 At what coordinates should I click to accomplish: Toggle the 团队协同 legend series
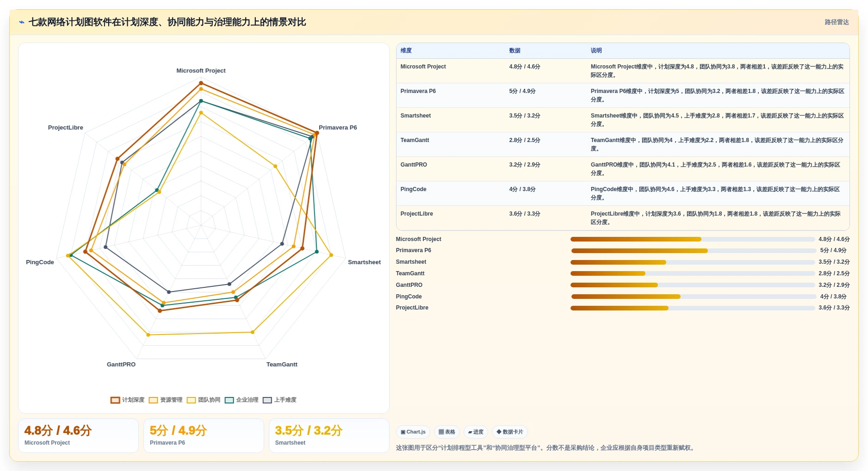coord(204,400)
